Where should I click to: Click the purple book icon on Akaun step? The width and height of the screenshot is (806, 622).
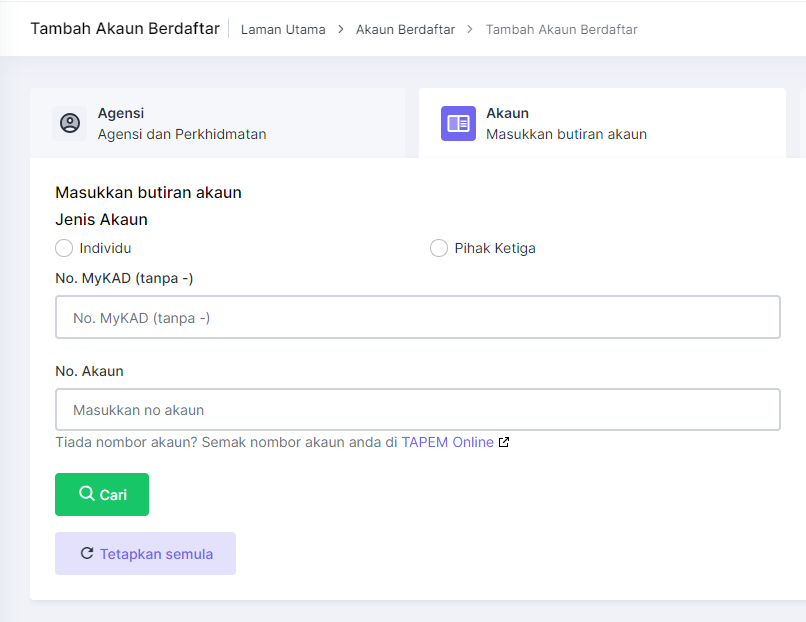(x=458, y=123)
